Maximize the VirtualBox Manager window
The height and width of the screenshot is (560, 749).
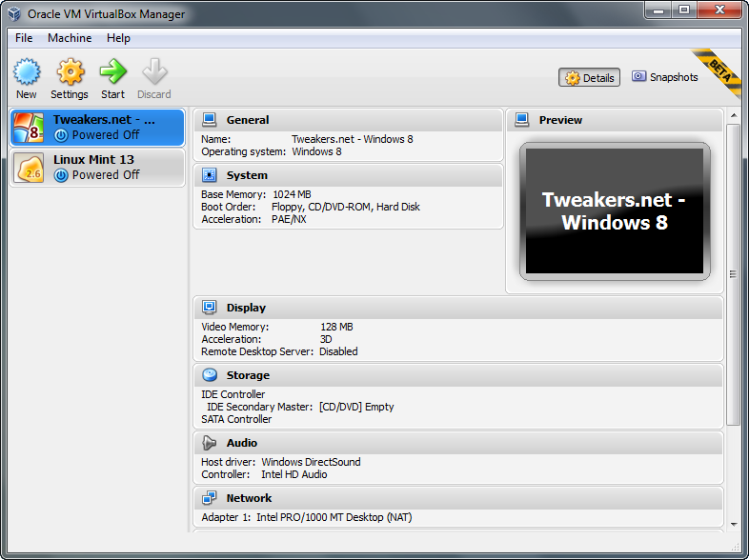(x=684, y=10)
